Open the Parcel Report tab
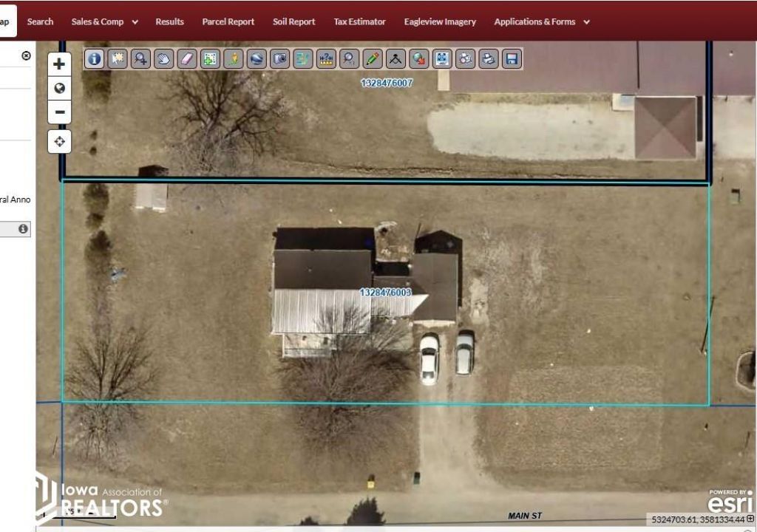757x532 pixels. (x=228, y=21)
